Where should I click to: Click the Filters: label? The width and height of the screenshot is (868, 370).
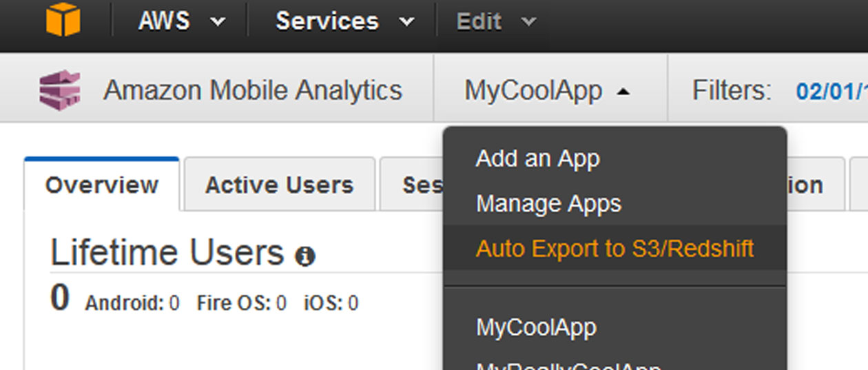point(732,91)
